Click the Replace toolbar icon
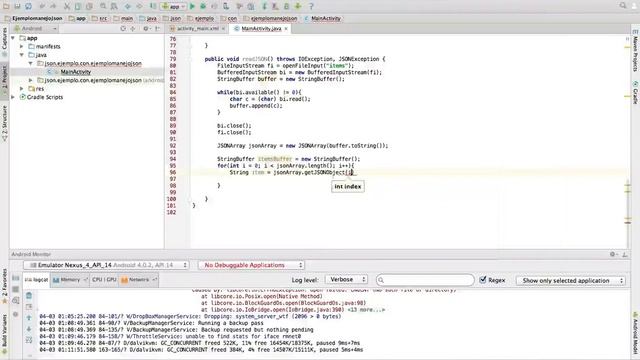Viewport: 640px width, 360px height. pyautogui.click(x=114, y=6)
